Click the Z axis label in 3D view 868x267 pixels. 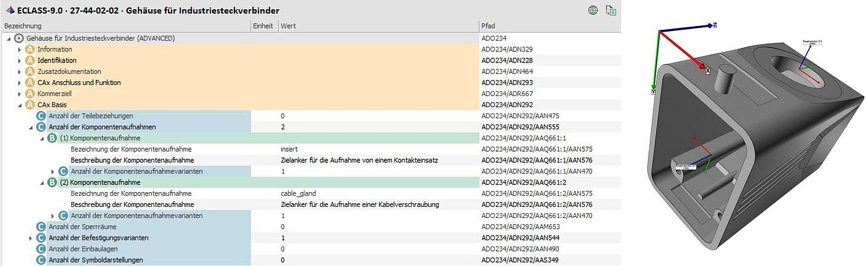click(714, 25)
